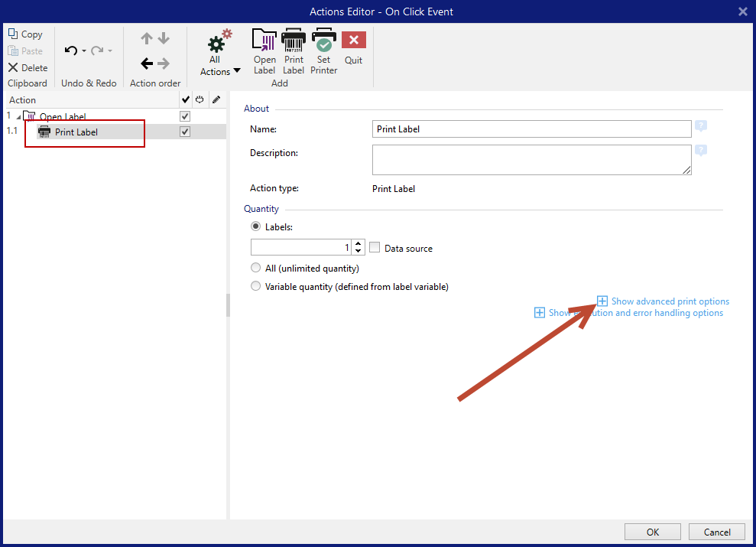Viewport: 756px width, 547px height.
Task: Select Print Label in action tree
Action: 76,132
